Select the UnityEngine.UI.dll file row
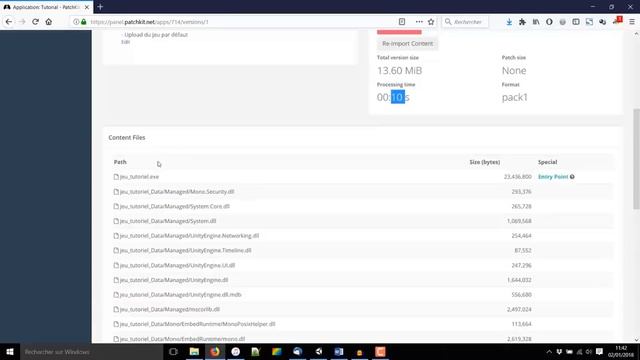 363,265
